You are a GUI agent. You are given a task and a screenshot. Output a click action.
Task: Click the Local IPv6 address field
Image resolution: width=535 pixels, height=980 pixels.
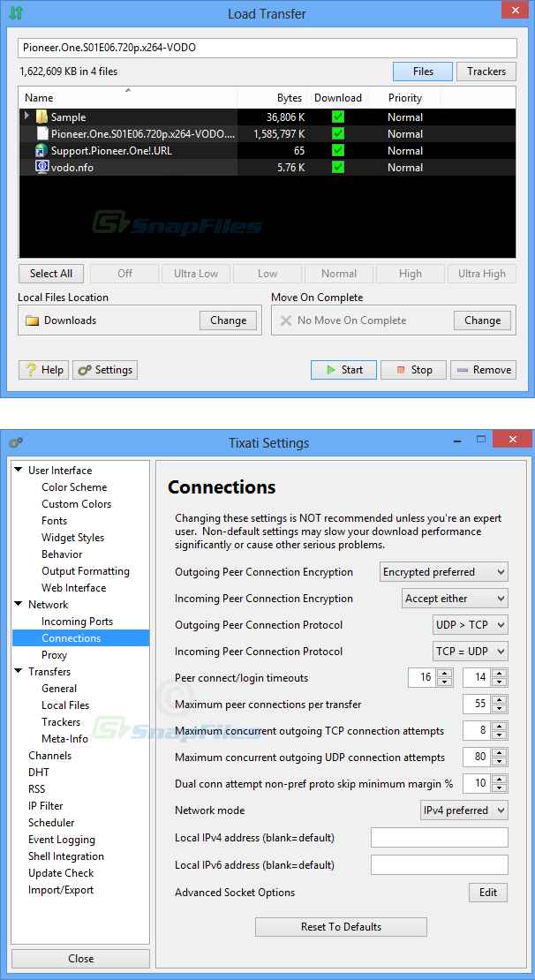440,865
